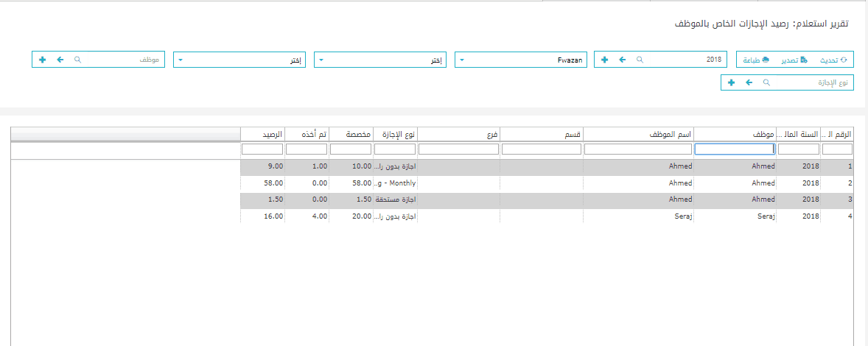Click the plus icon in the نوع الإجازة field

tap(731, 82)
